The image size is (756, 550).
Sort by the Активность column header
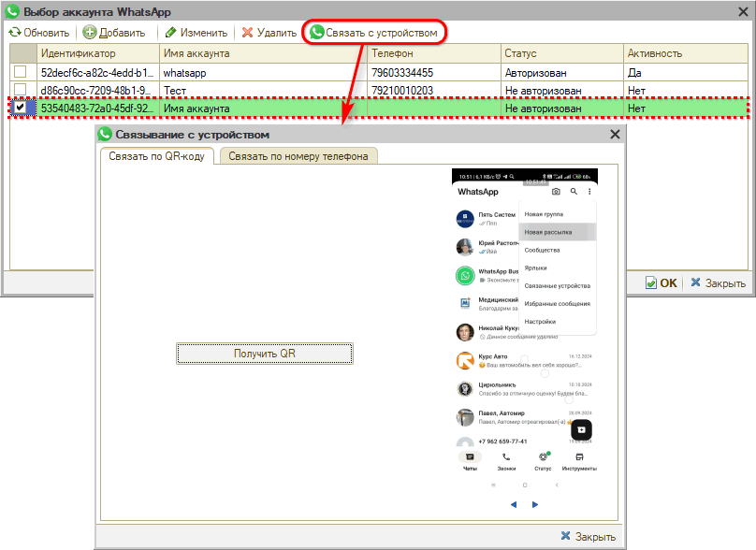(686, 53)
